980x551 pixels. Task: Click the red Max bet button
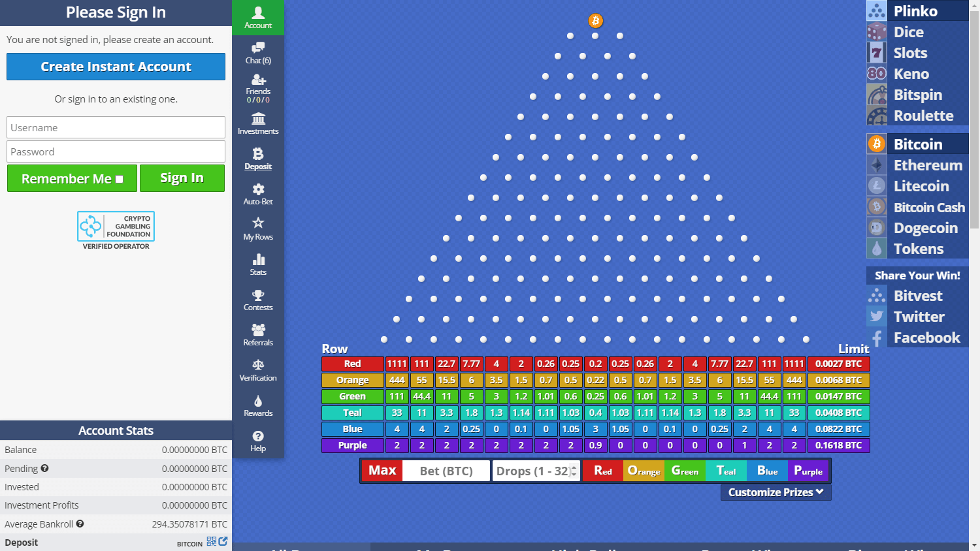(x=382, y=471)
